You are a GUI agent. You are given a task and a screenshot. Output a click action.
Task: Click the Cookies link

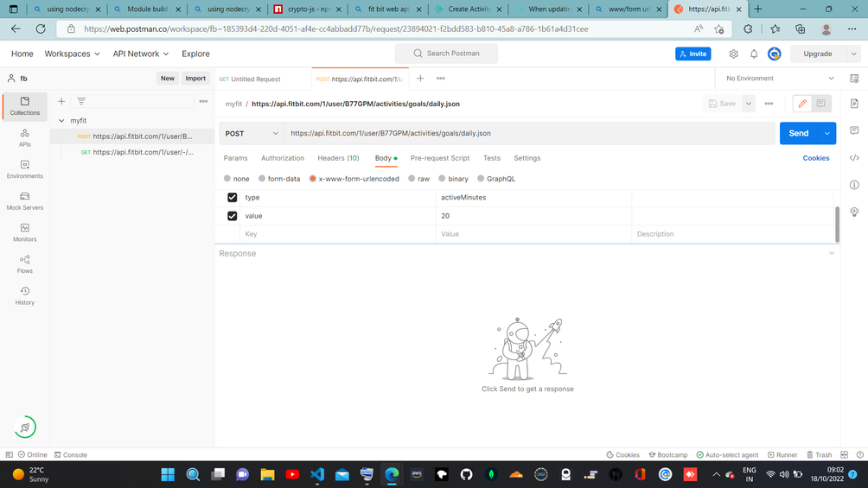[815, 158]
